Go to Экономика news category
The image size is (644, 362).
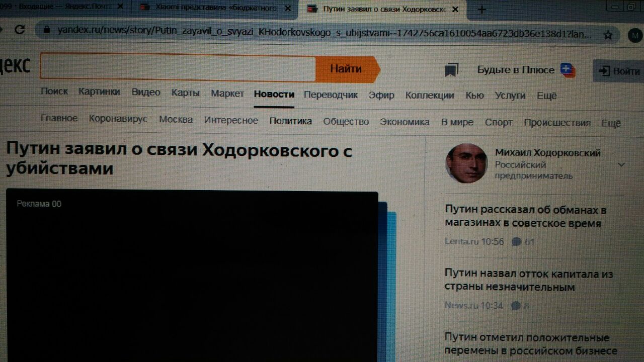point(405,122)
